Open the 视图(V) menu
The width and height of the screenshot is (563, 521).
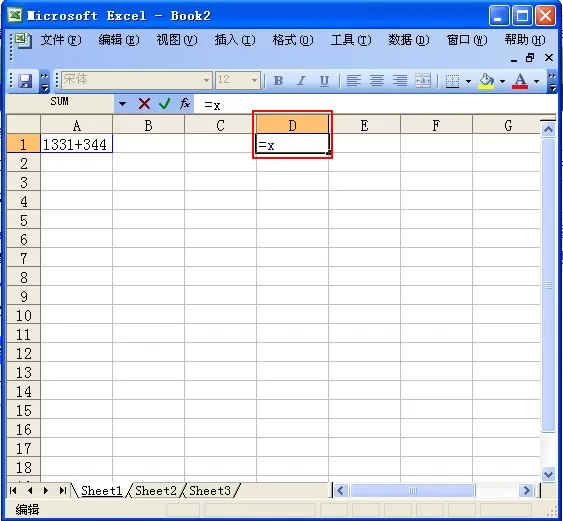(x=177, y=40)
